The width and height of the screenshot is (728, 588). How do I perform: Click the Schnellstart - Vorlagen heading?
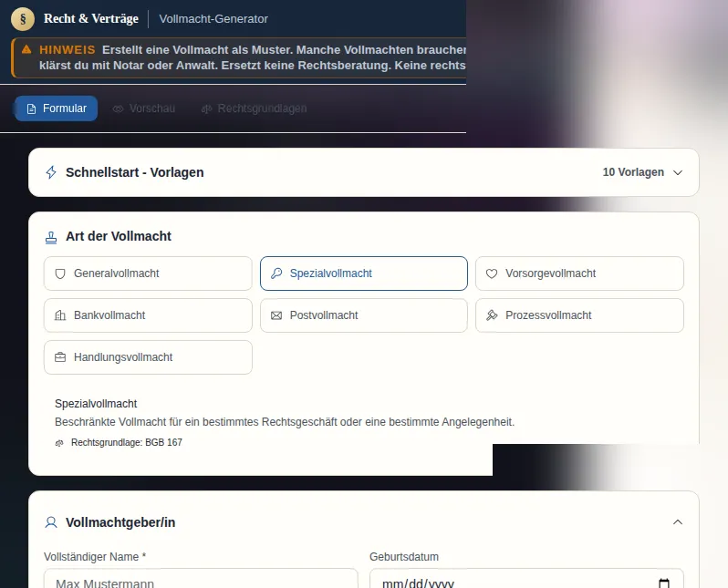(x=135, y=172)
